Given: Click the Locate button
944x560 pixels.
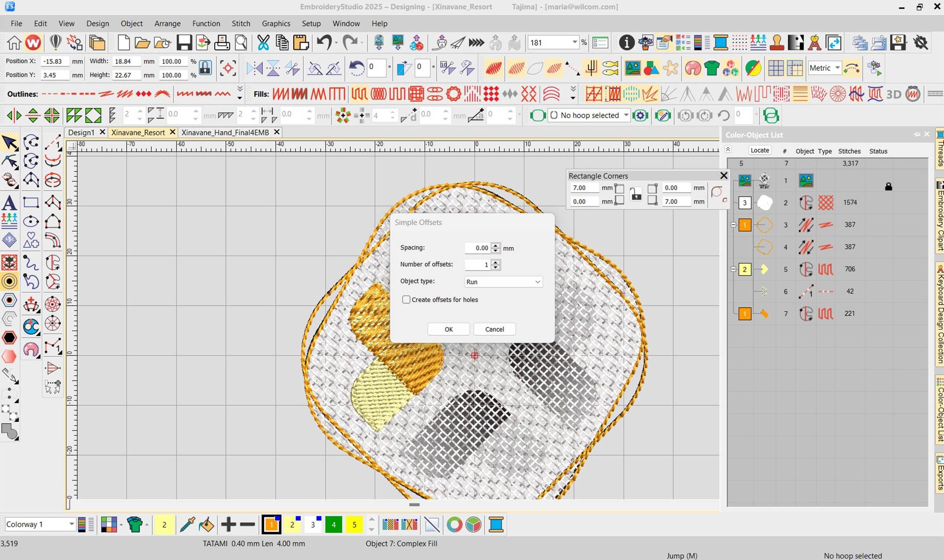Looking at the screenshot, I should [759, 150].
